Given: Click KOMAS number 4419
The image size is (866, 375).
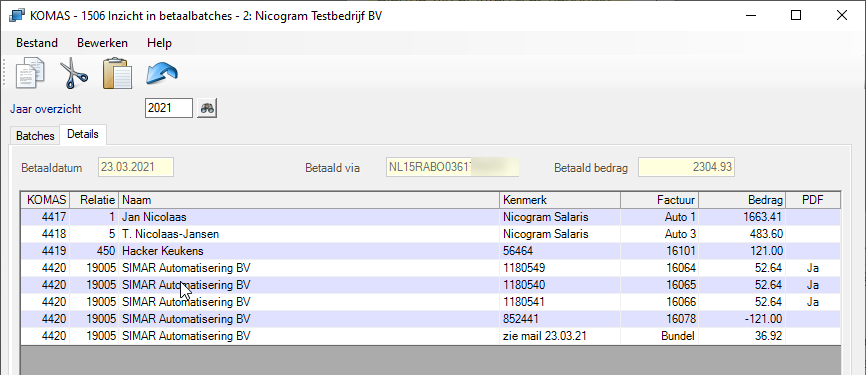Looking at the screenshot, I should (54, 251).
